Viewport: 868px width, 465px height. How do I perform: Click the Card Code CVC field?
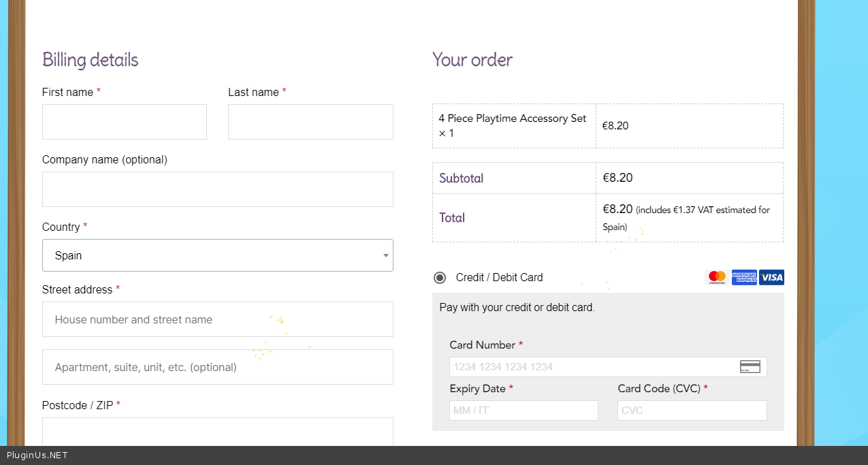(x=692, y=411)
